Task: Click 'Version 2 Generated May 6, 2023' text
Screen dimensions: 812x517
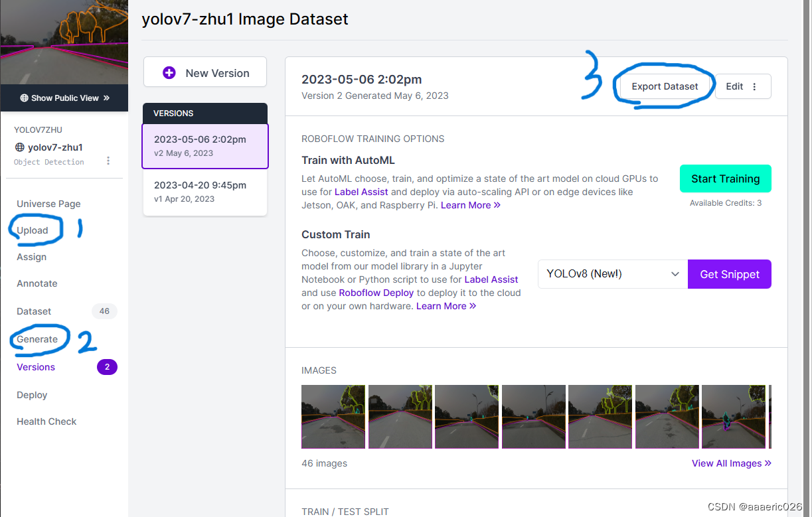Action: (375, 96)
